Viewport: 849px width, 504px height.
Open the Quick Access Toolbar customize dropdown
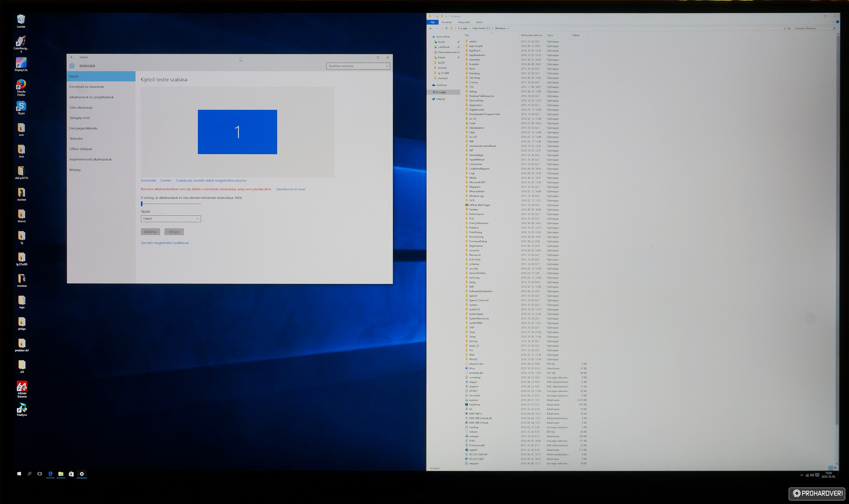[x=446, y=16]
